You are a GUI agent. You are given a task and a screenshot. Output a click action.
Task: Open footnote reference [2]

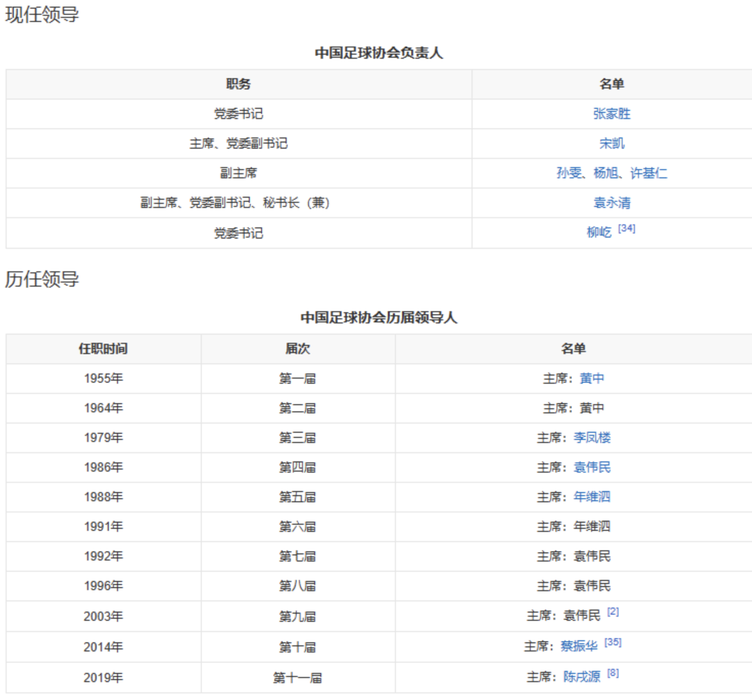613,612
